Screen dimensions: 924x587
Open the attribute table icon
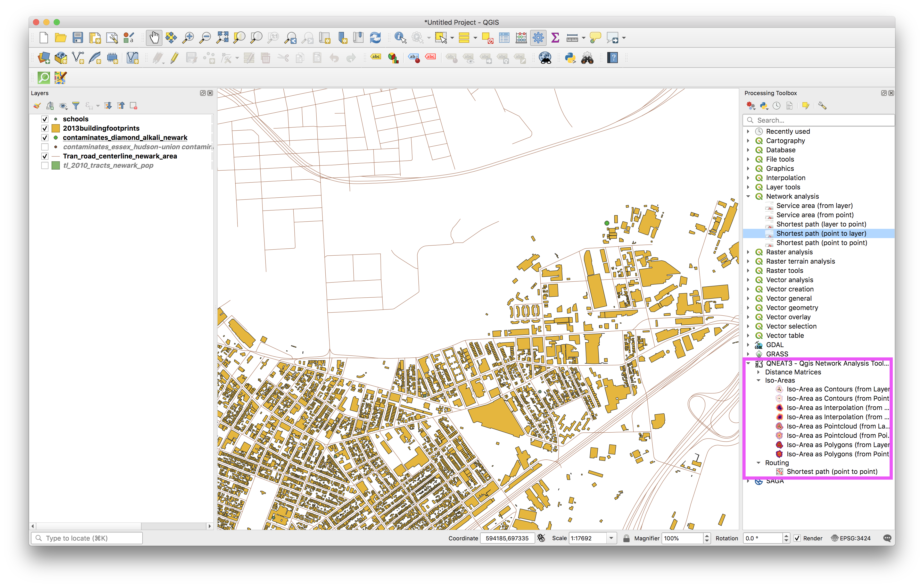pos(504,38)
